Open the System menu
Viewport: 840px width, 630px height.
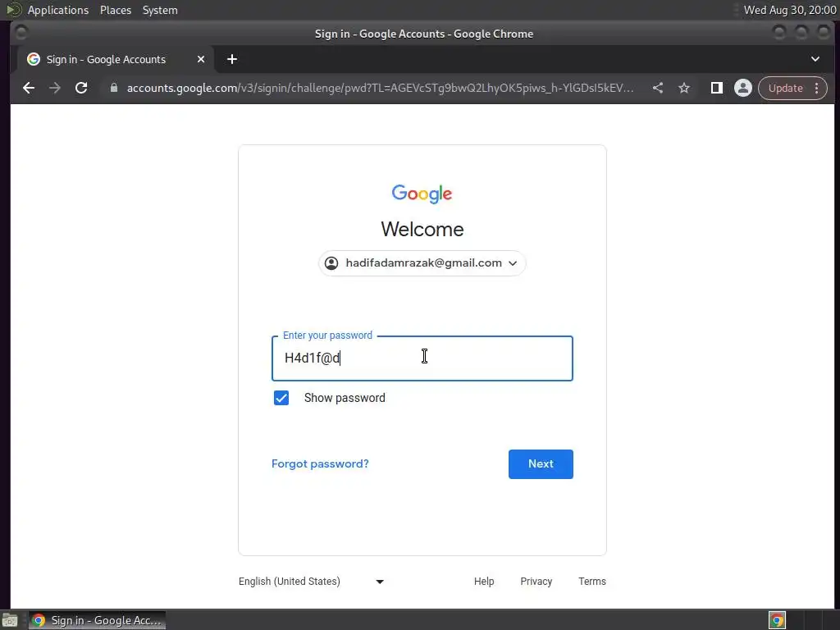click(x=160, y=10)
